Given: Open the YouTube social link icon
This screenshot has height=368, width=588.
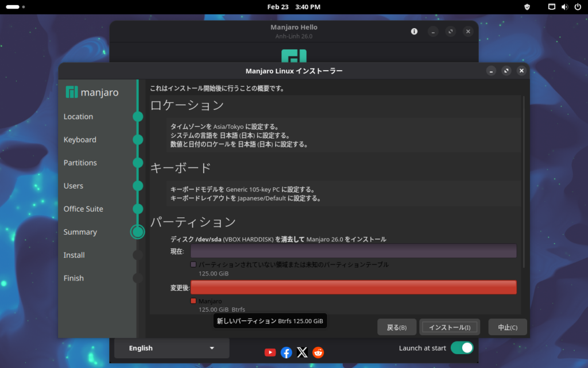Looking at the screenshot, I should click(270, 352).
